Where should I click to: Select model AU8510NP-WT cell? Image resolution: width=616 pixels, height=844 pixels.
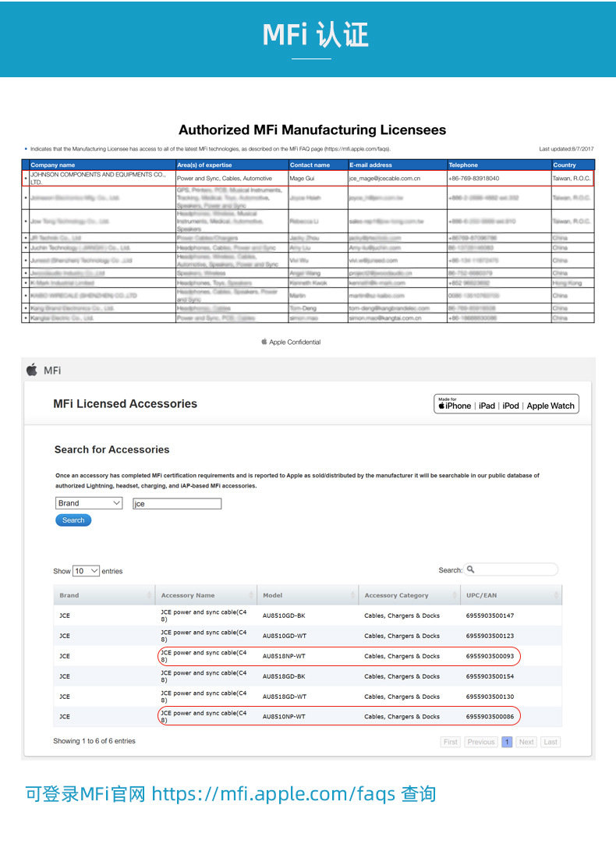pyautogui.click(x=284, y=717)
